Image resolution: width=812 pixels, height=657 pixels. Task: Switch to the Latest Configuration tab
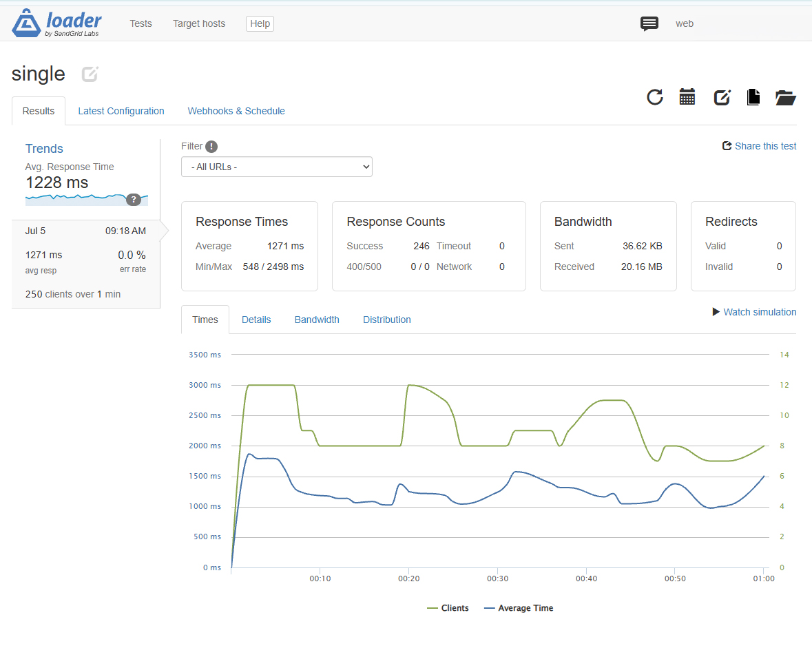121,111
